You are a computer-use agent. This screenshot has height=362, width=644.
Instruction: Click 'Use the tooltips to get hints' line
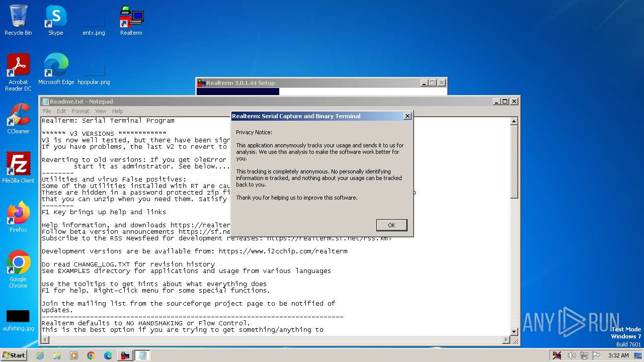coord(154,284)
